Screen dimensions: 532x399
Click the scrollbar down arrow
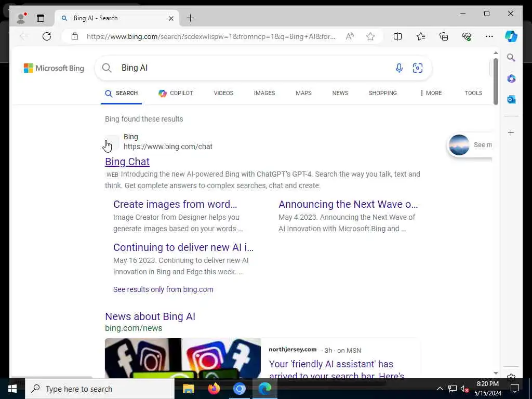pos(496,373)
